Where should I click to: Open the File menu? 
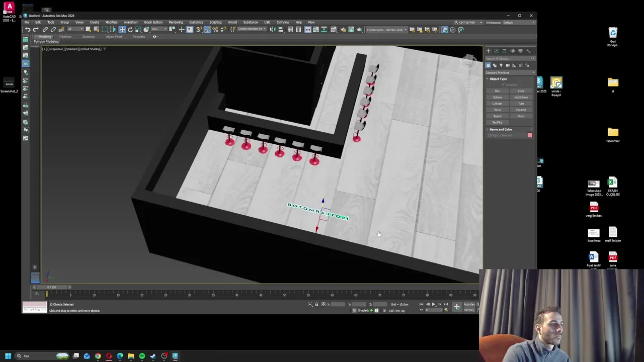[26, 22]
